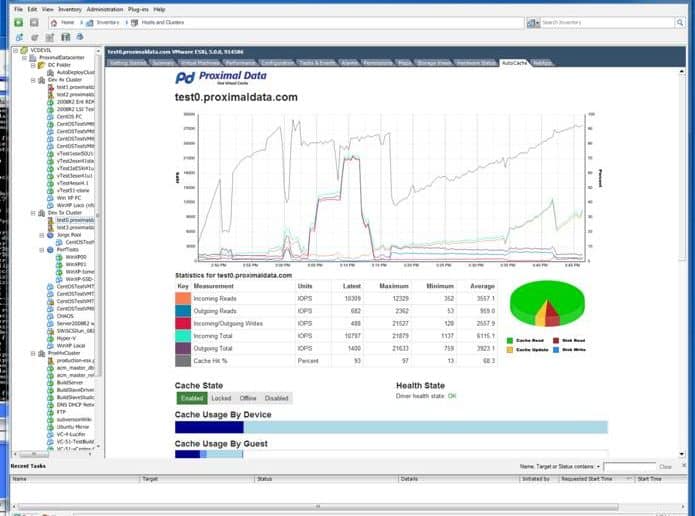695x516 pixels.
Task: Collapse the ProxHvCluster node
Action: pyautogui.click(x=33, y=353)
